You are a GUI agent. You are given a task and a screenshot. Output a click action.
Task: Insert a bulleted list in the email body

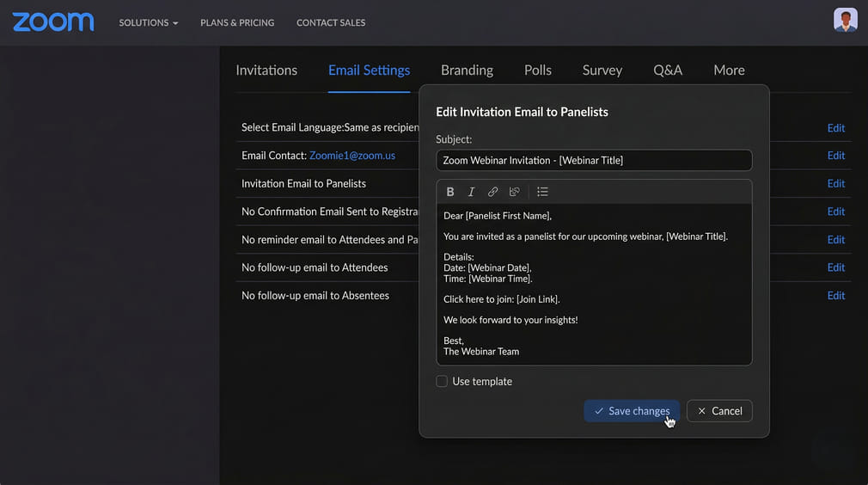[542, 192]
